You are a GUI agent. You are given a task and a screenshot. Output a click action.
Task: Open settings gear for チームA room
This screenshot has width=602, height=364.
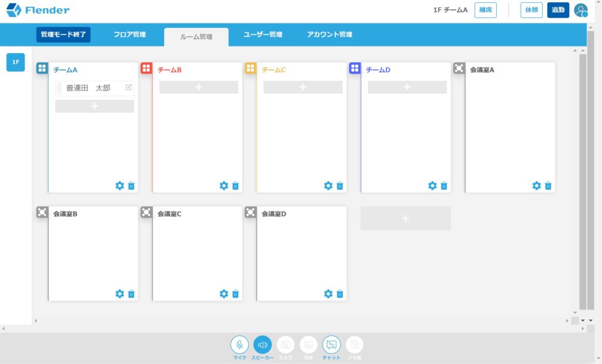coord(119,186)
